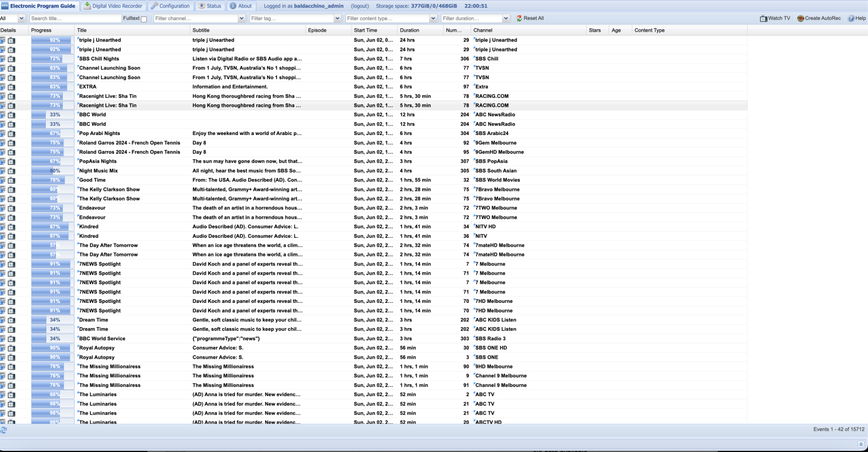Expand the bottom panel with double-arrow icon
Image resolution: width=868 pixels, height=452 pixels.
tap(861, 445)
